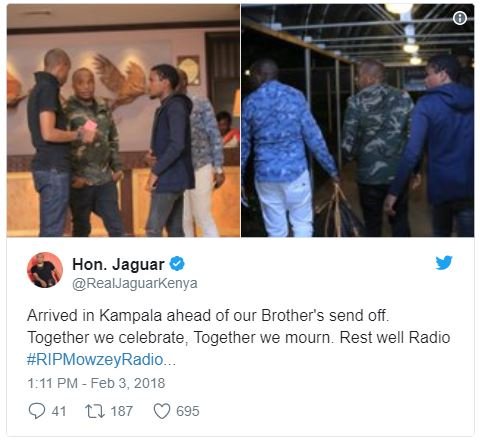
Task: Expand the truncated tweet ellipsis
Action: tap(170, 361)
